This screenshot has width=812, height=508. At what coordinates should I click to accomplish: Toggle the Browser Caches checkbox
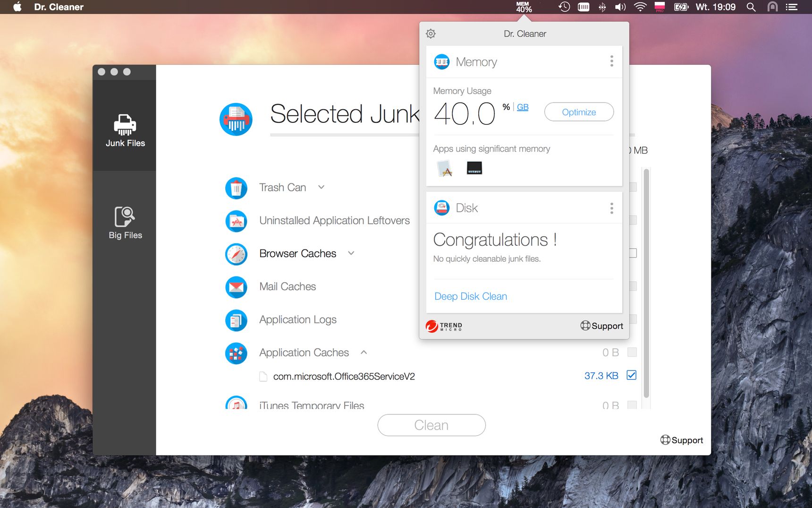[633, 253]
